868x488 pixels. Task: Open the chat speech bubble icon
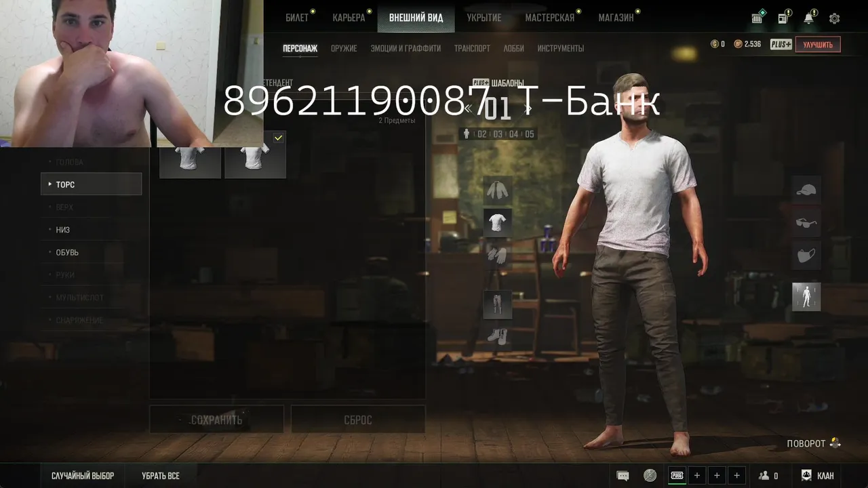623,476
